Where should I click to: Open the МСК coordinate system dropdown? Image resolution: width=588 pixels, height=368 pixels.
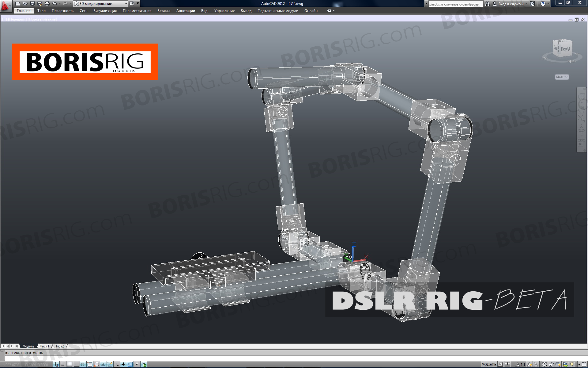click(x=562, y=77)
